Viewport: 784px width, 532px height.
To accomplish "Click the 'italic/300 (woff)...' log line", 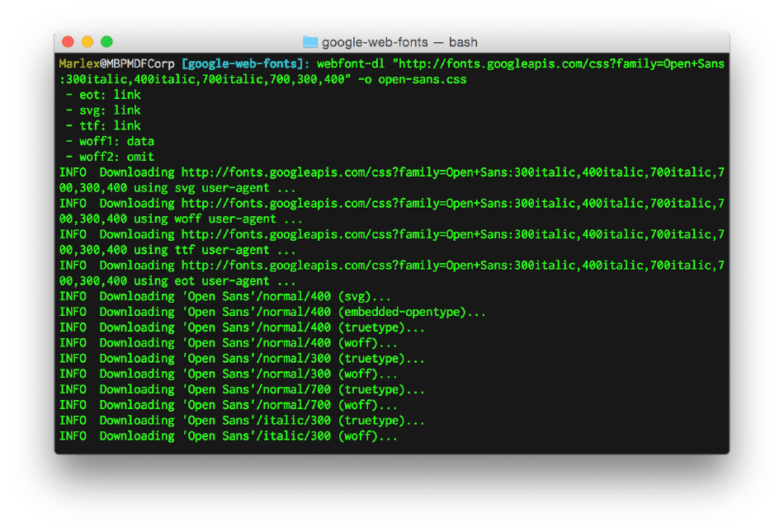I will [x=229, y=436].
